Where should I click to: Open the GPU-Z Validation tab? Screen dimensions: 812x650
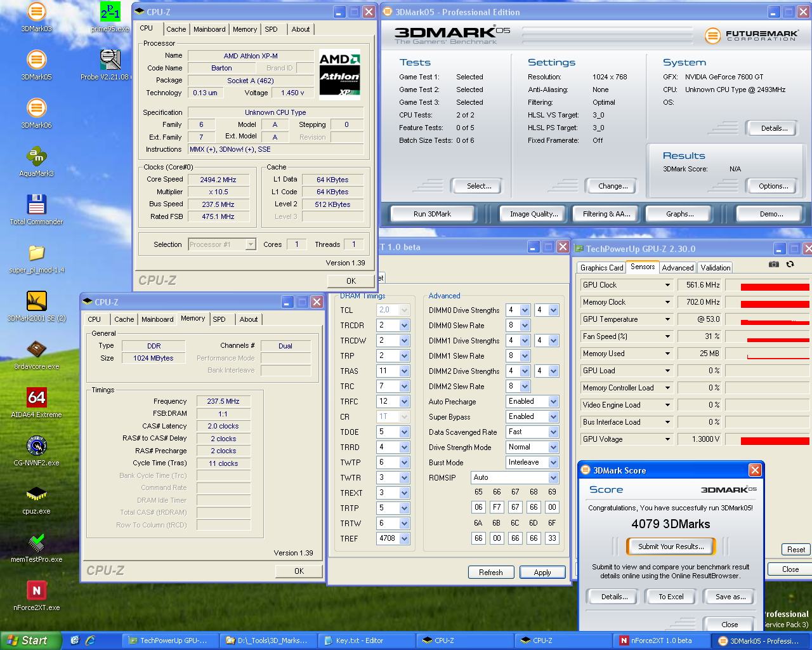pos(716,268)
